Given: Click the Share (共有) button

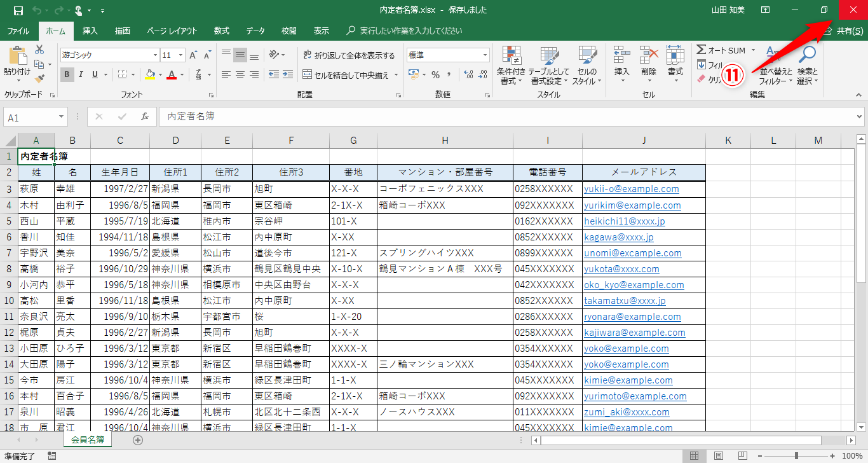Looking at the screenshot, I should (844, 31).
